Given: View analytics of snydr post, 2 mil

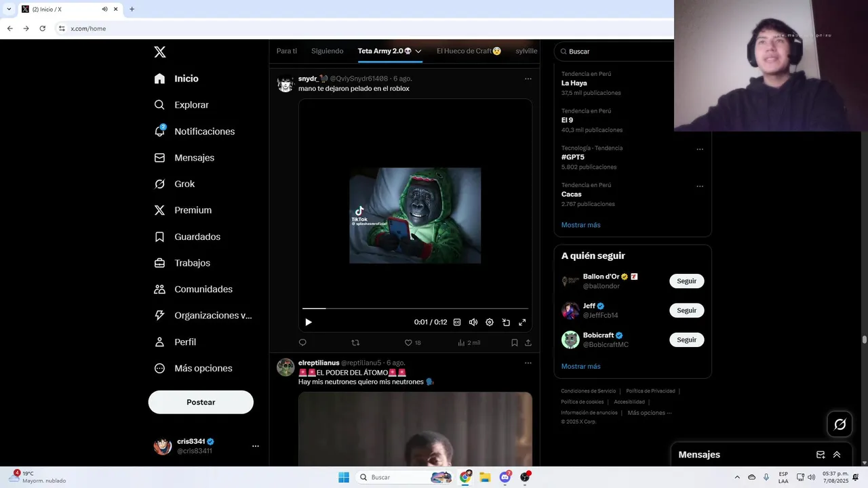Looking at the screenshot, I should point(469,343).
